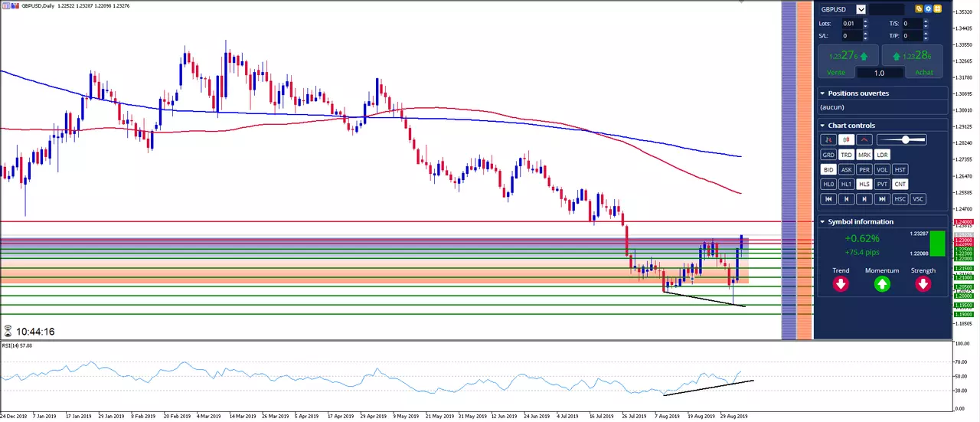The image size is (980, 422).
Task: Increase the T/S stepper value
Action: point(926,21)
